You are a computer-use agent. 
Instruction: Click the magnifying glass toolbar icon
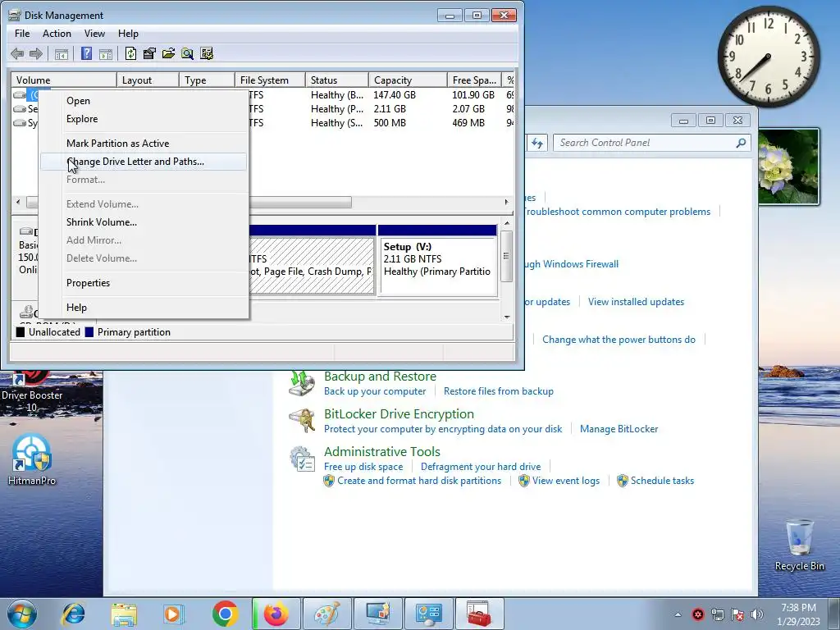pos(187,53)
